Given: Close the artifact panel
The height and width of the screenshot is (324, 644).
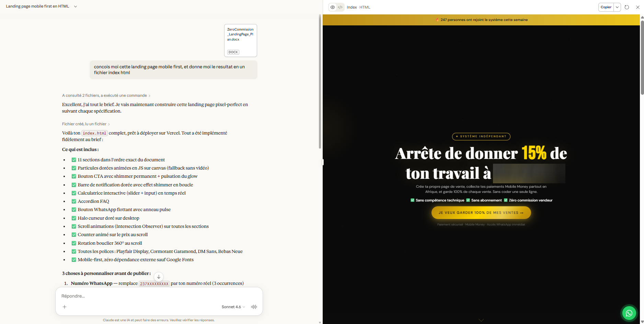Looking at the screenshot, I should click(638, 7).
